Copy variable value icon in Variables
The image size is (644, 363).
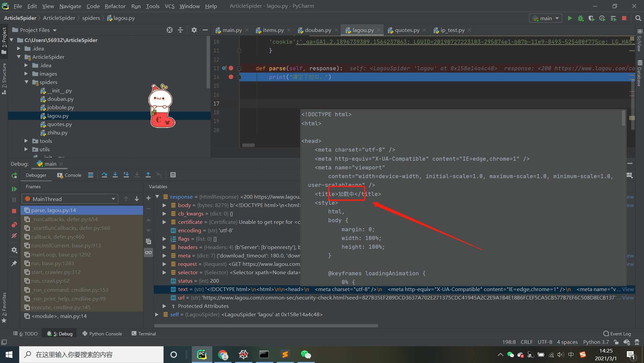click(x=148, y=241)
